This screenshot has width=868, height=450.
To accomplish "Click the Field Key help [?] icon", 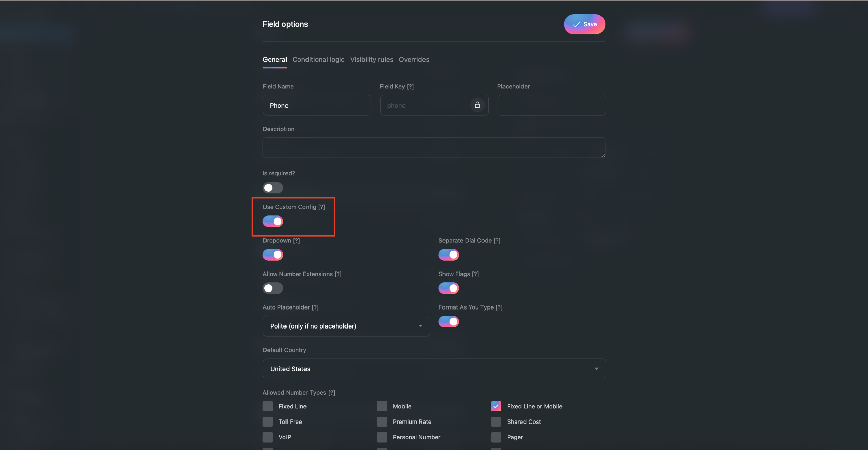I will click(410, 86).
